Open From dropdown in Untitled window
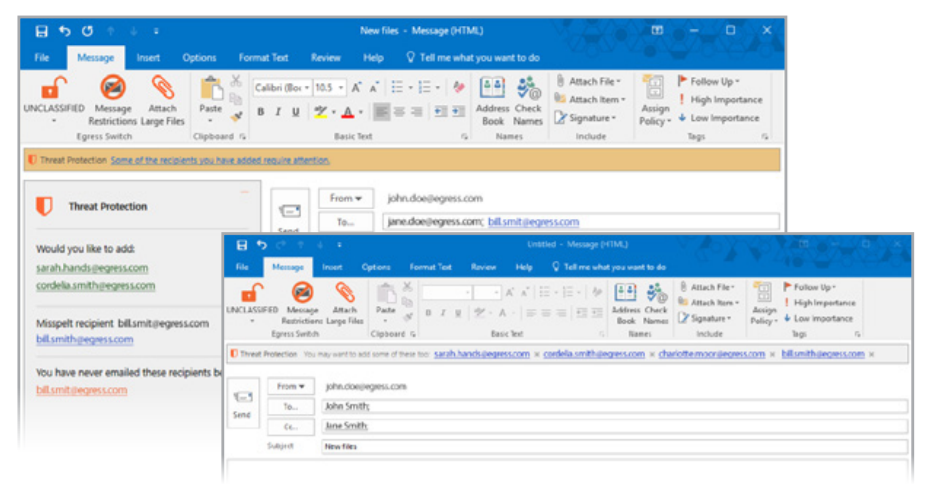This screenshot has width=930, height=484. click(291, 387)
